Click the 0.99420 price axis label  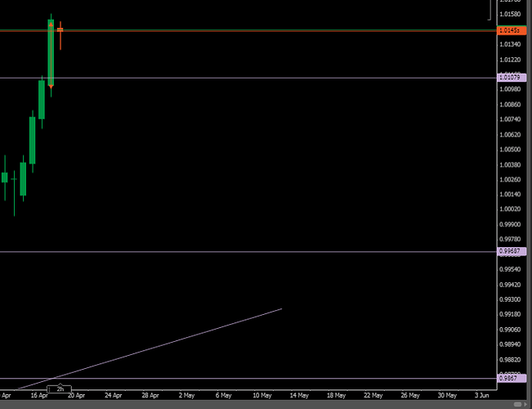(x=510, y=285)
